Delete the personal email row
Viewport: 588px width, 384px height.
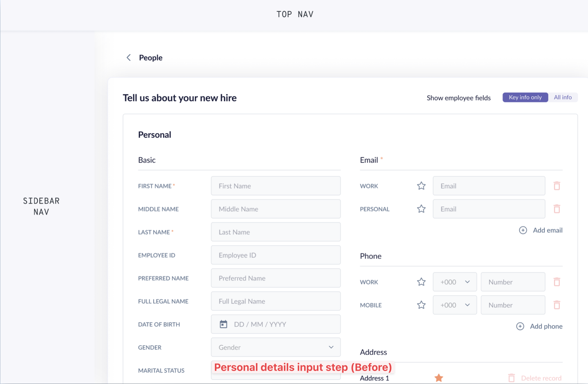pos(557,209)
